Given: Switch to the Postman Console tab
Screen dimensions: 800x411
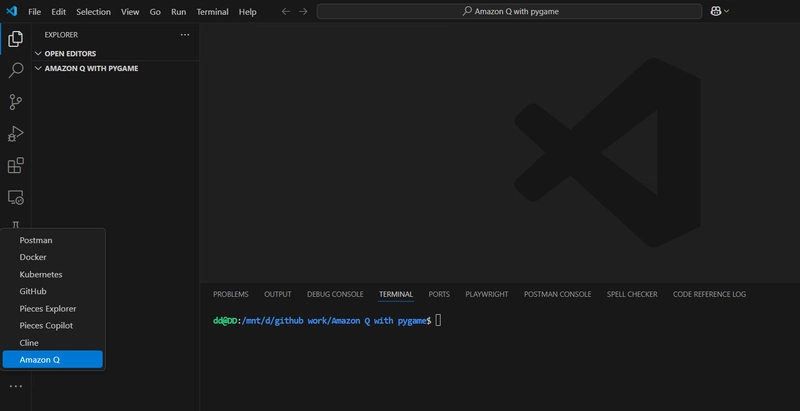Looking at the screenshot, I should pos(557,294).
